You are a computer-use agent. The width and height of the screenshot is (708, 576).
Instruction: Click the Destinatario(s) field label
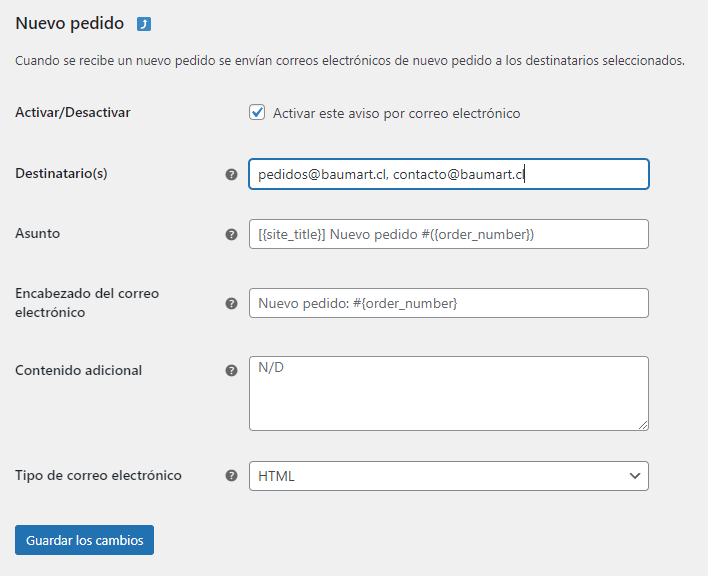click(x=61, y=173)
